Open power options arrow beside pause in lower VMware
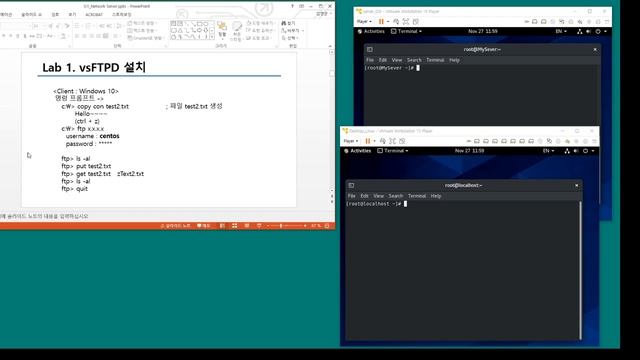 click(374, 141)
